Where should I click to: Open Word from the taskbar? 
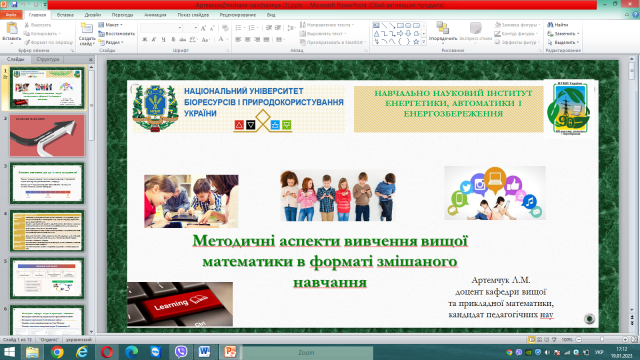click(x=204, y=352)
